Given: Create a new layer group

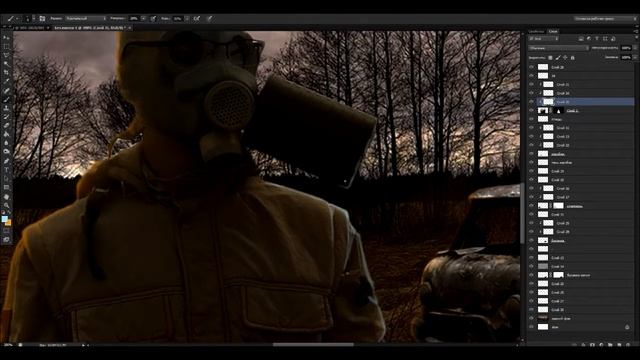Looking at the screenshot, I should click(x=610, y=345).
